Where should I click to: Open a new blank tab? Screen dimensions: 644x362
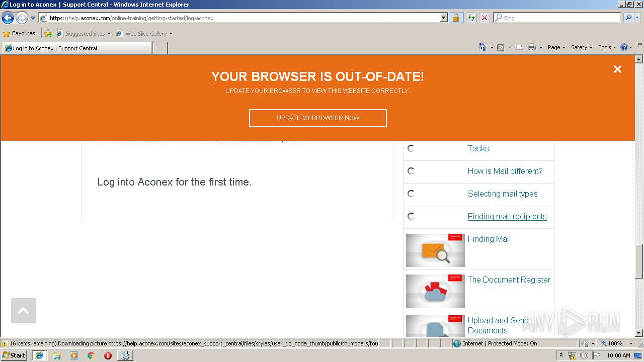click(x=160, y=48)
